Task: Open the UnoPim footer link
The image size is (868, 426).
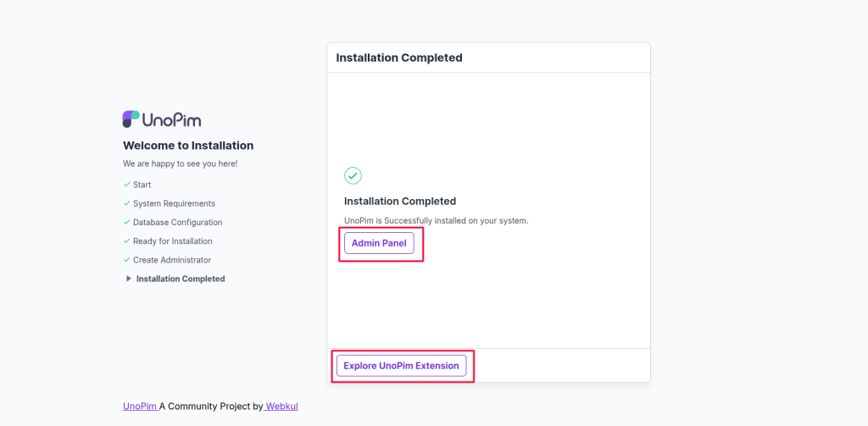Action: (x=140, y=406)
